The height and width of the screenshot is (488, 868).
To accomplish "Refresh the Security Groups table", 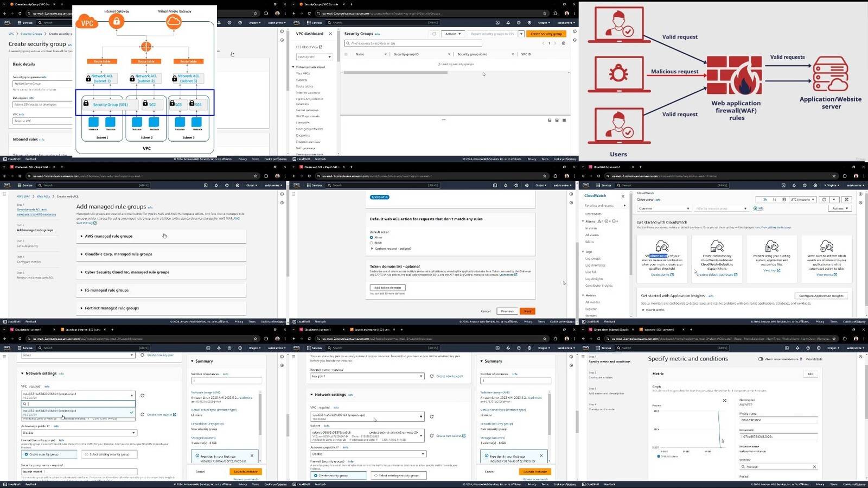I will click(x=434, y=34).
